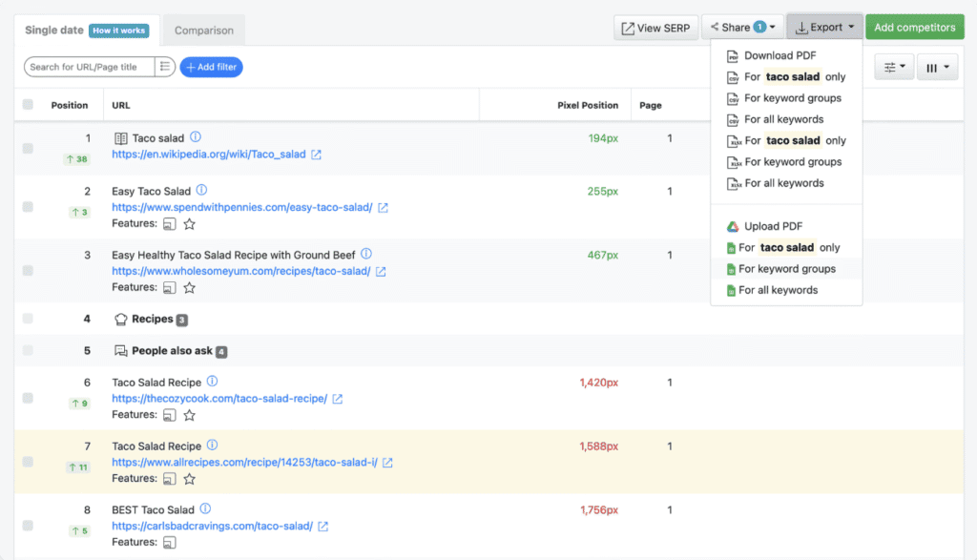Click star icon under thecozycook result
977x560 pixels.
coord(189,415)
